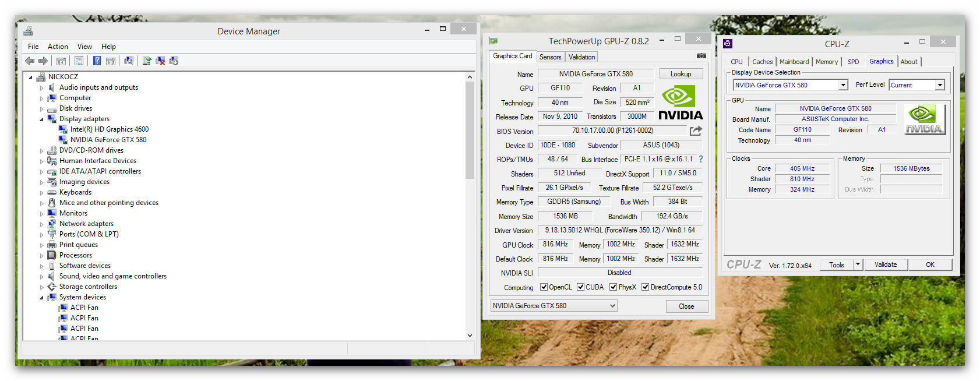
Task: Open the View menu in Device Manager
Action: [x=84, y=47]
